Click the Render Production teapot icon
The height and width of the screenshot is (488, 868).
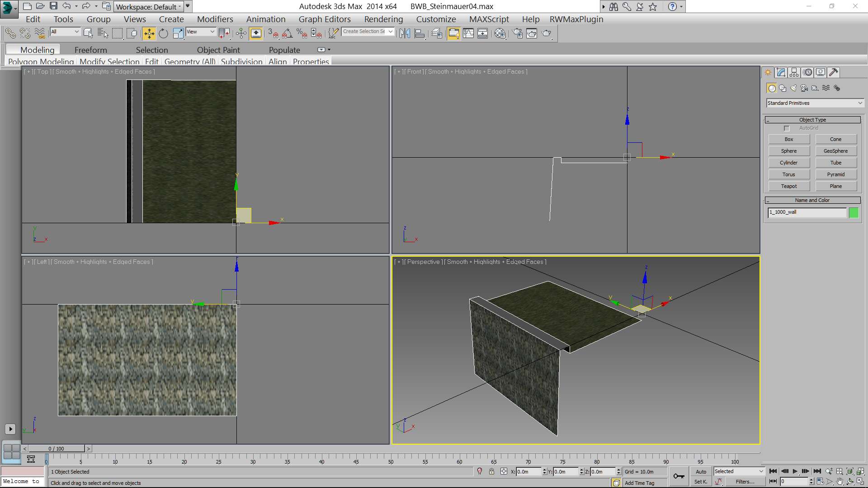546,33
